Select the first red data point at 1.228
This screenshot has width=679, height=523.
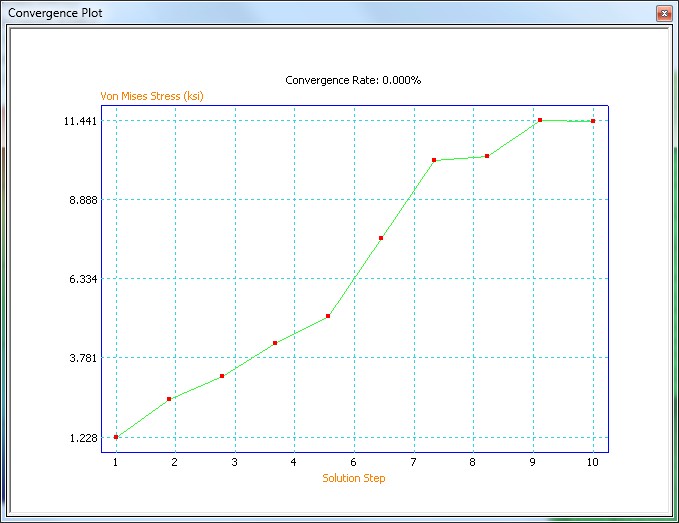click(116, 437)
